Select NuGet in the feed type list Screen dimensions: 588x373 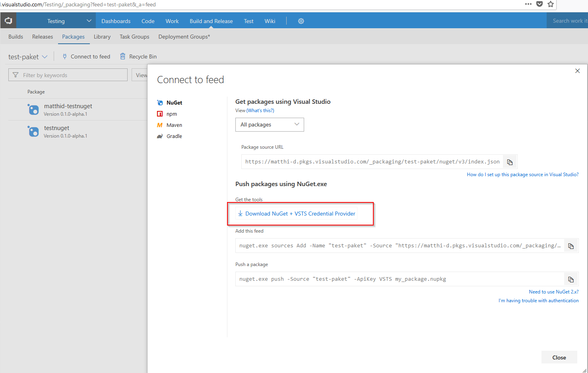174,103
